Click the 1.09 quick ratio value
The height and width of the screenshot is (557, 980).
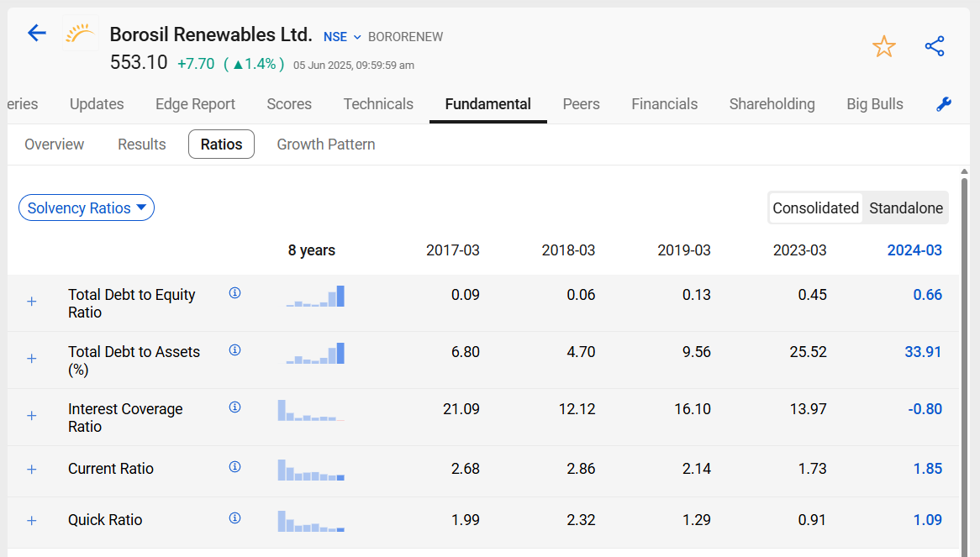928,519
